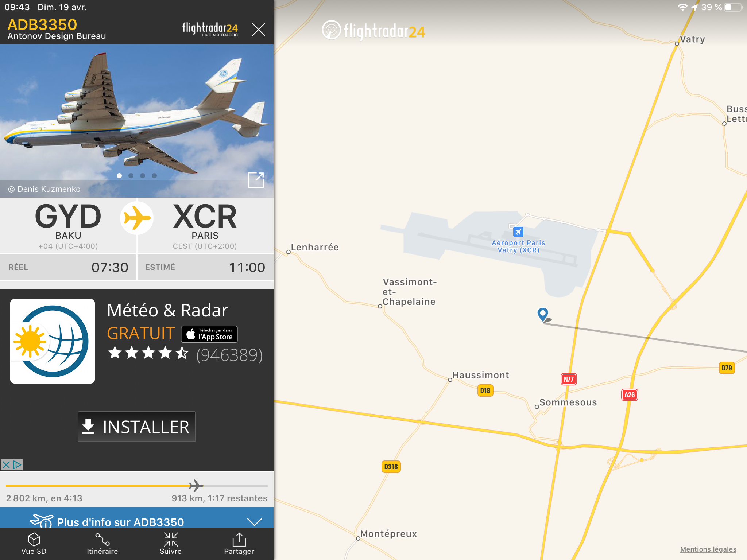Show the third aircraft photo dot
The height and width of the screenshot is (560, 747).
[143, 176]
